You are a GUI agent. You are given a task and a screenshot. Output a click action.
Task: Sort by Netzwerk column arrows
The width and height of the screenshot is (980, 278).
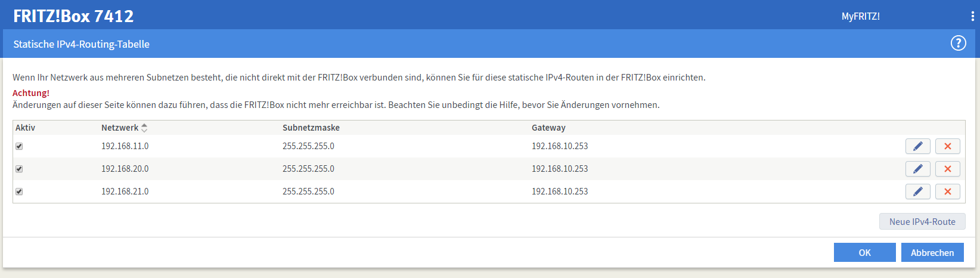pyautogui.click(x=144, y=128)
